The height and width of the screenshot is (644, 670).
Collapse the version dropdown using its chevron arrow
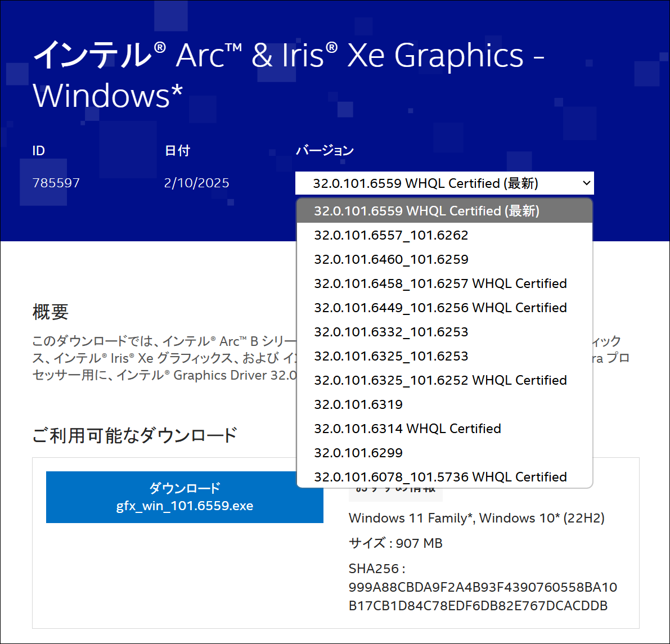586,183
